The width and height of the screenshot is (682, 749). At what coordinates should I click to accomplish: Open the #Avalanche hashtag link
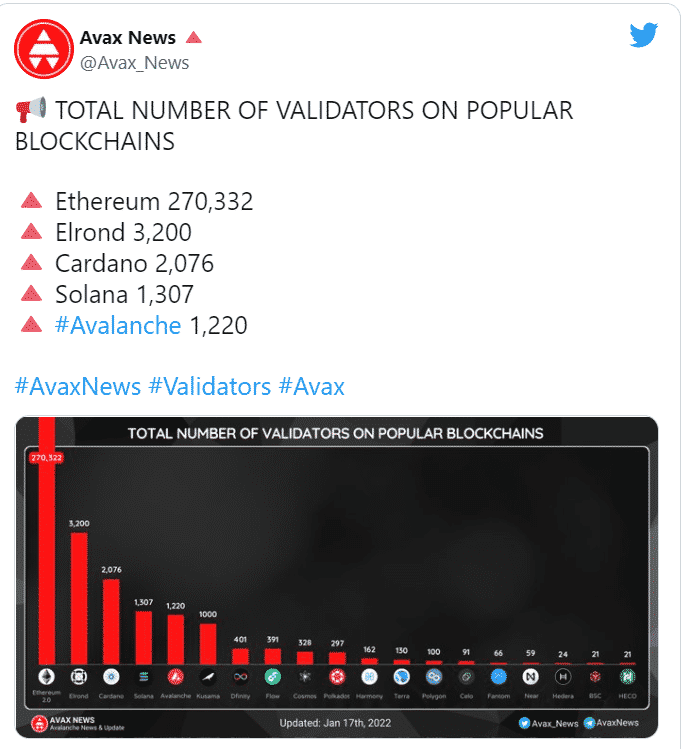point(118,326)
